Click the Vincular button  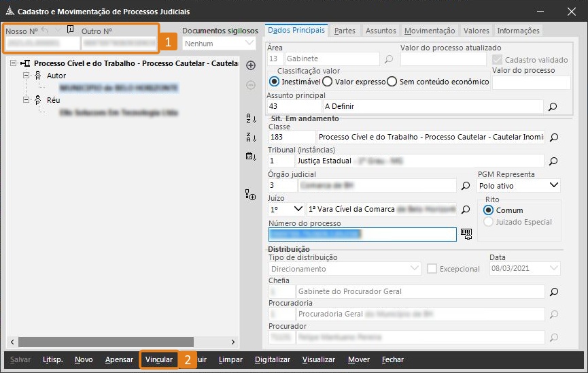pyautogui.click(x=159, y=359)
